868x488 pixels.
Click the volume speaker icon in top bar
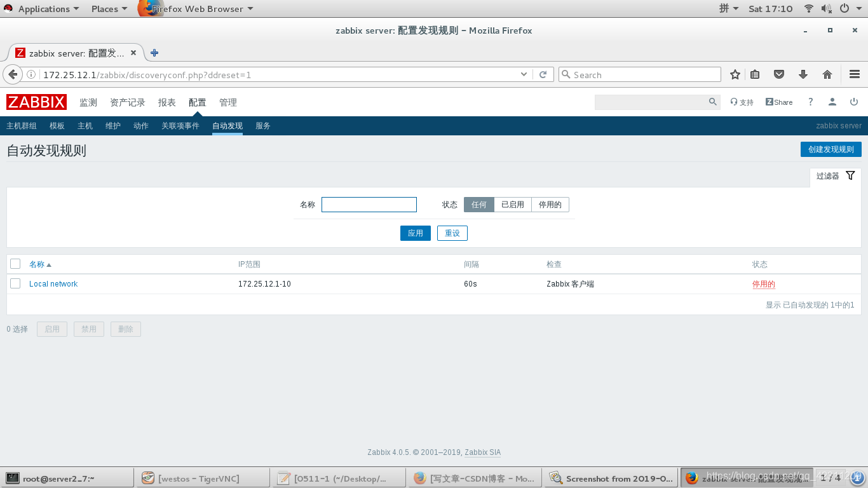click(x=827, y=9)
